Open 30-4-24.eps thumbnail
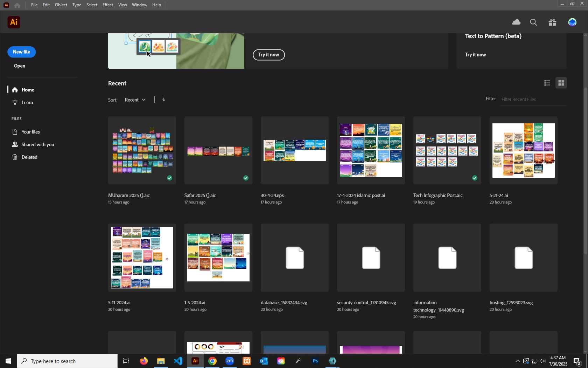The width and height of the screenshot is (588, 368). point(295,150)
